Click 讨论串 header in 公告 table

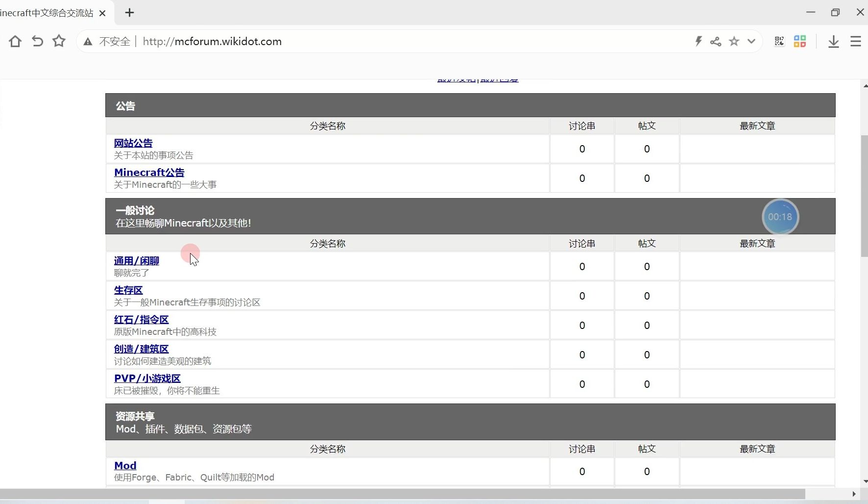coord(582,126)
